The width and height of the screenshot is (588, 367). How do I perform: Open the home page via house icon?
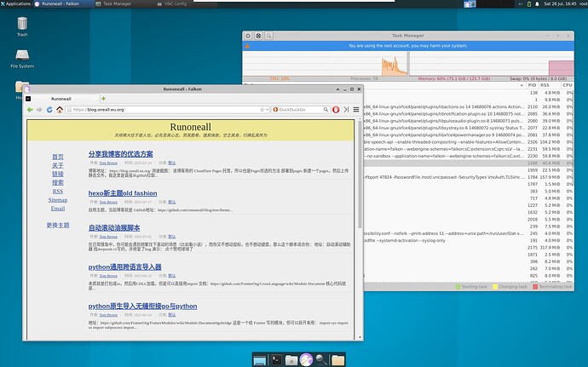(x=60, y=110)
